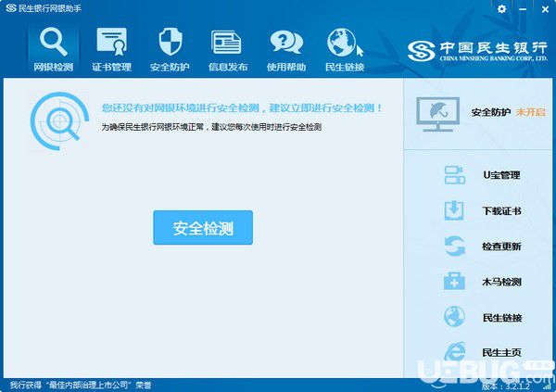The image size is (556, 392).
Task: Click the 木马检测 medical kit icon
Action: click(454, 281)
